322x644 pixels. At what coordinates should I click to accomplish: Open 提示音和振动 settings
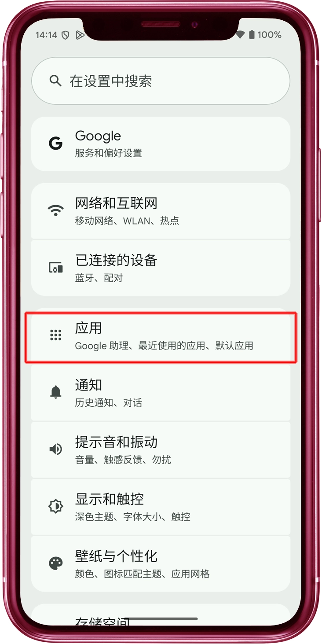(x=161, y=449)
